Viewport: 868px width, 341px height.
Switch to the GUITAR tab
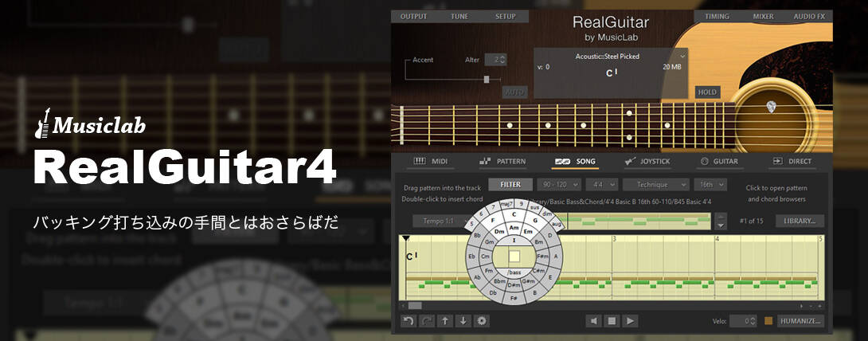pyautogui.click(x=719, y=161)
